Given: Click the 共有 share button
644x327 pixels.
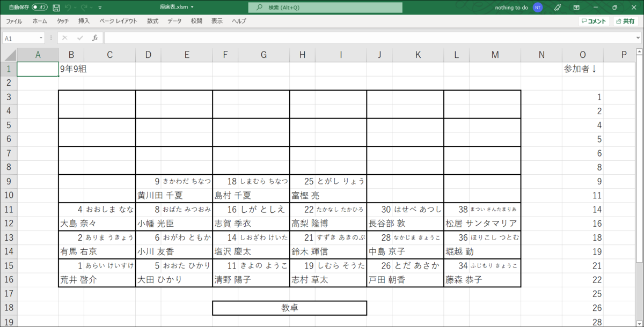Looking at the screenshot, I should [625, 21].
